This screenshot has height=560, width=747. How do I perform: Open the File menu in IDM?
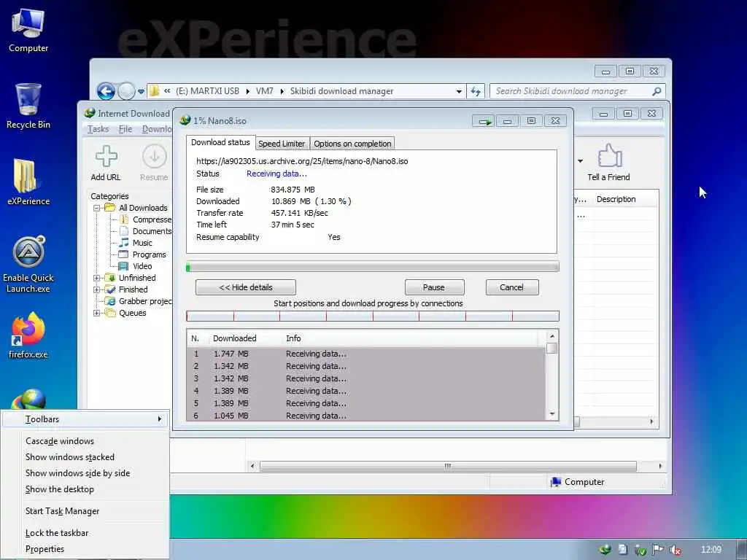click(x=125, y=129)
